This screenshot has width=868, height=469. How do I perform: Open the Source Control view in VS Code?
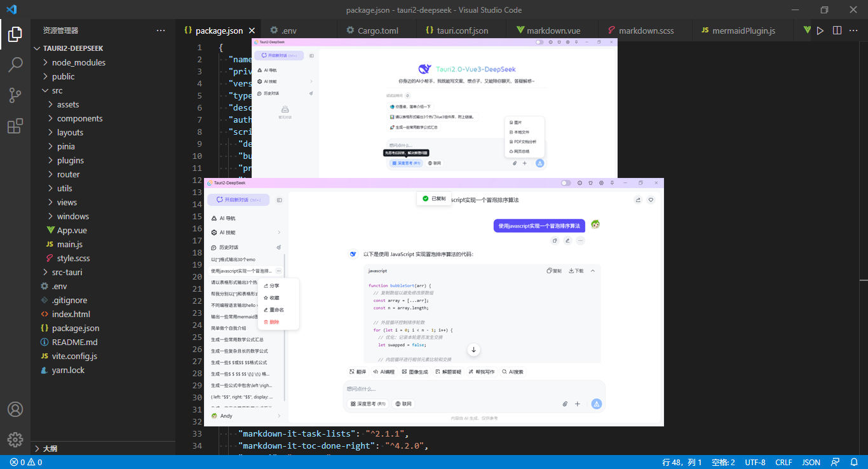[15, 95]
